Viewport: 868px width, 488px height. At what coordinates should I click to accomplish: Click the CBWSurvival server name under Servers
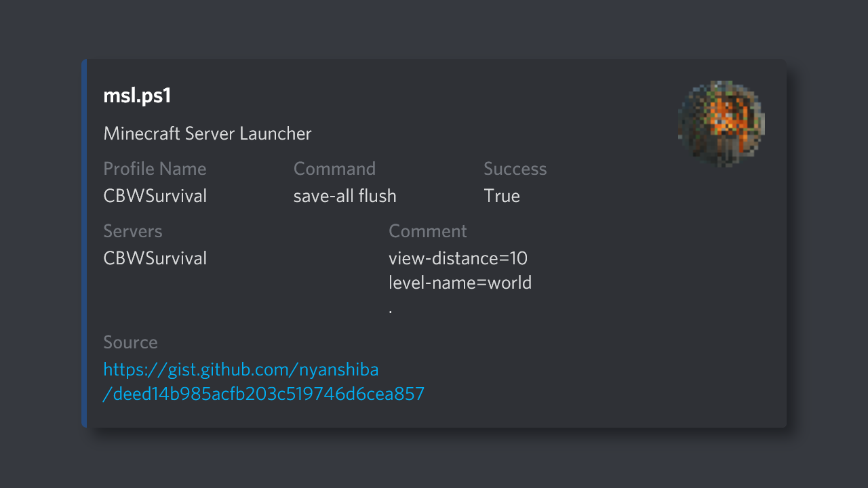click(155, 258)
